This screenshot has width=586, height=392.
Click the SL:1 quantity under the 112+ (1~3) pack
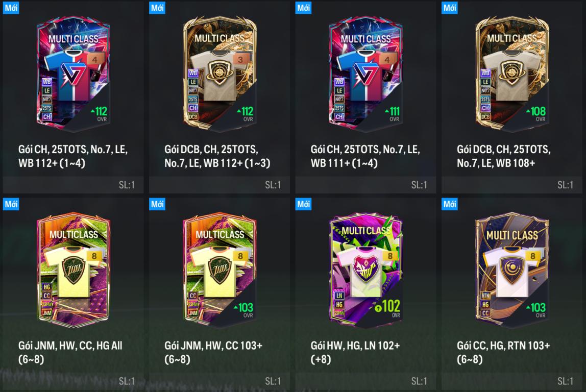point(273,185)
